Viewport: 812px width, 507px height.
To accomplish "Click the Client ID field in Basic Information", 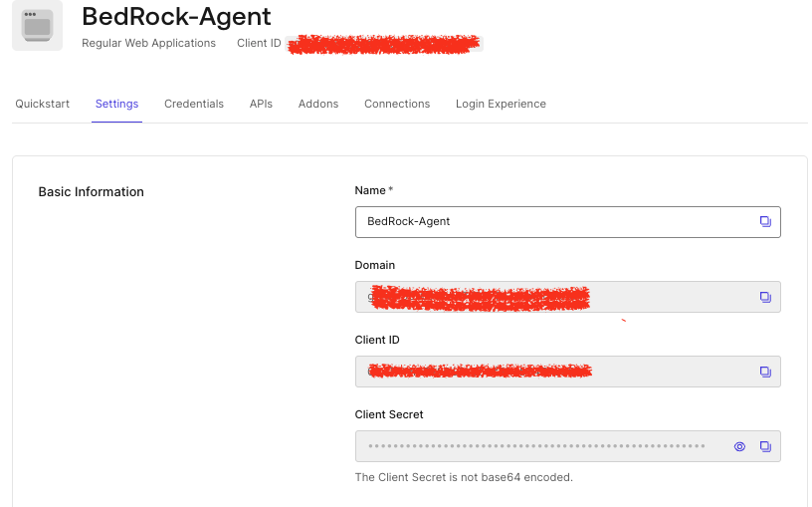I will coord(568,372).
